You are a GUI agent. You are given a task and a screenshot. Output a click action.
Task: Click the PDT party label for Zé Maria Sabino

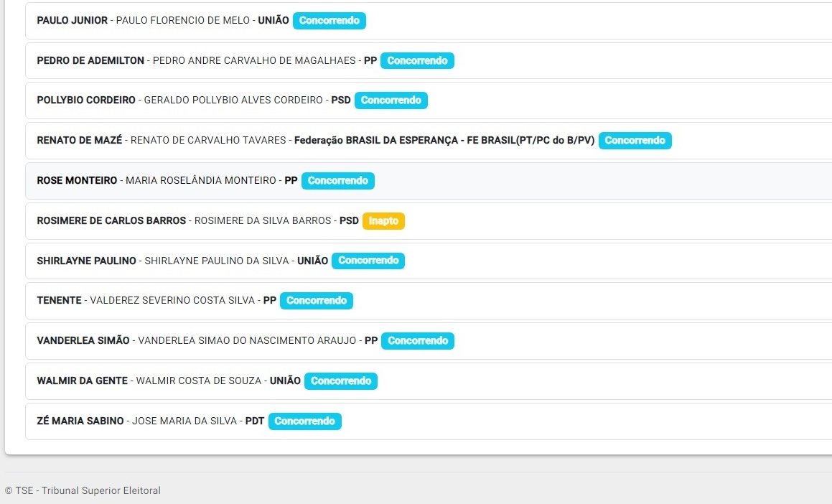(255, 421)
